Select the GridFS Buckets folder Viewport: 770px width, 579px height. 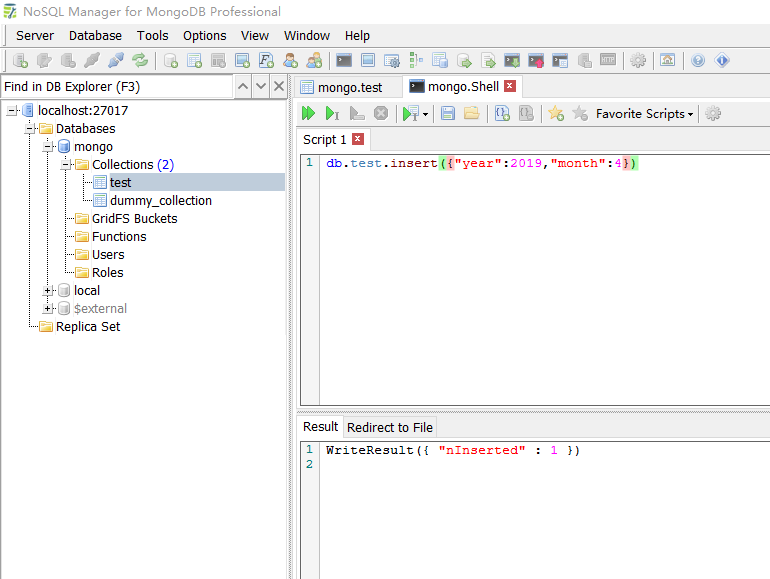point(134,219)
